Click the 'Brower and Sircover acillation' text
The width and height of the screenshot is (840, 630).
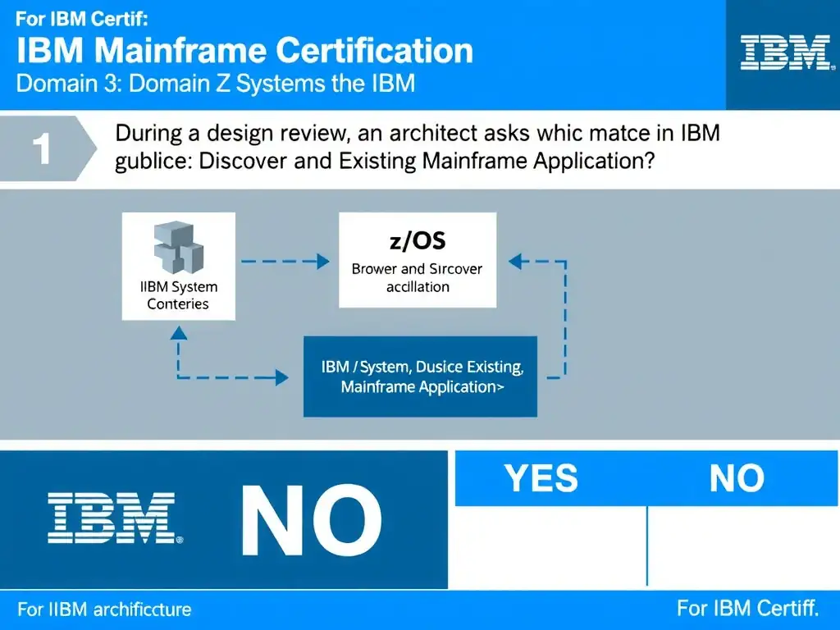[x=418, y=277]
